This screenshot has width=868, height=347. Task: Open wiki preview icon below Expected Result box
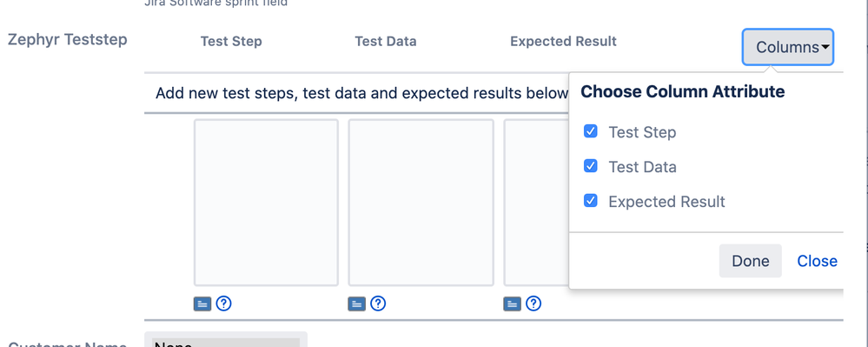513,304
